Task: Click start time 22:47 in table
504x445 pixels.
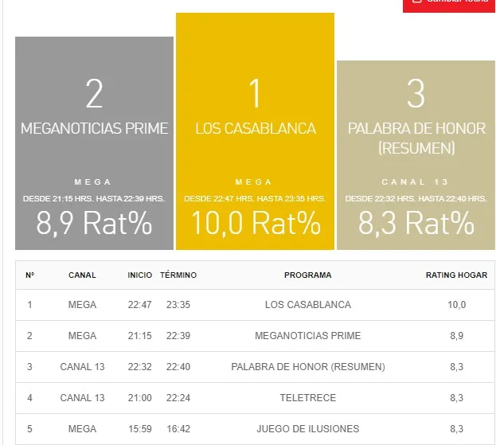Action: (140, 305)
